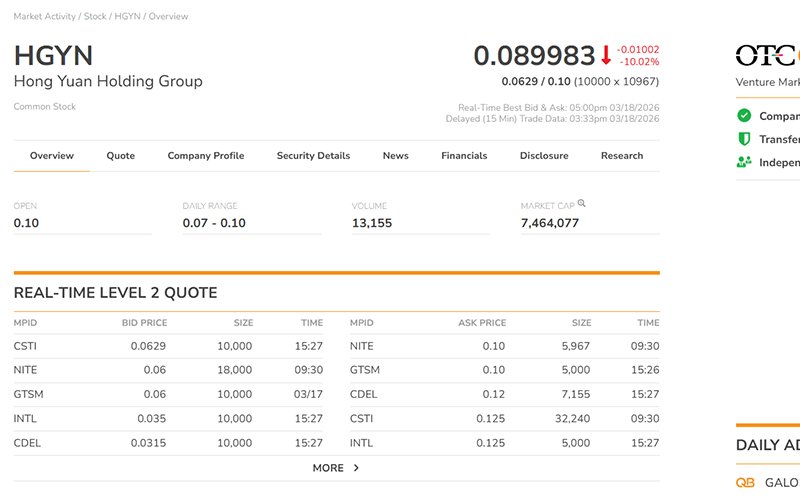This screenshot has height=500, width=800.
Task: Click the green people Independent icon
Action: click(744, 162)
